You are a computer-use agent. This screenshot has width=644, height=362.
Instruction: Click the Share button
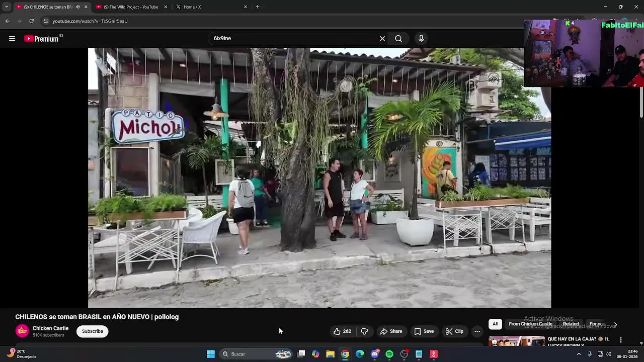pyautogui.click(x=391, y=331)
